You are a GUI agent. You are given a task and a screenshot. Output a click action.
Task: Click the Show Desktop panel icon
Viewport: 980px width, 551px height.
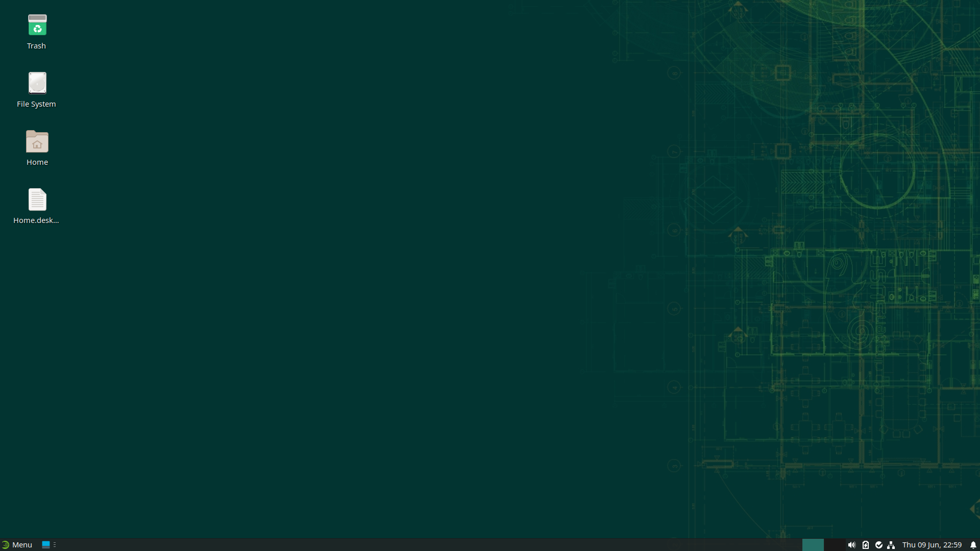(x=46, y=545)
